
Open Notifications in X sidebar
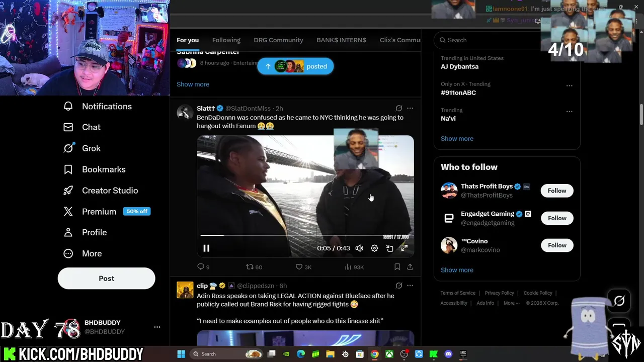point(98,106)
